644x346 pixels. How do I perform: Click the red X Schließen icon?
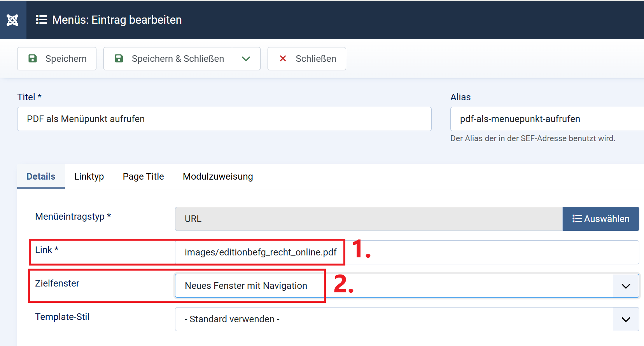coord(283,59)
